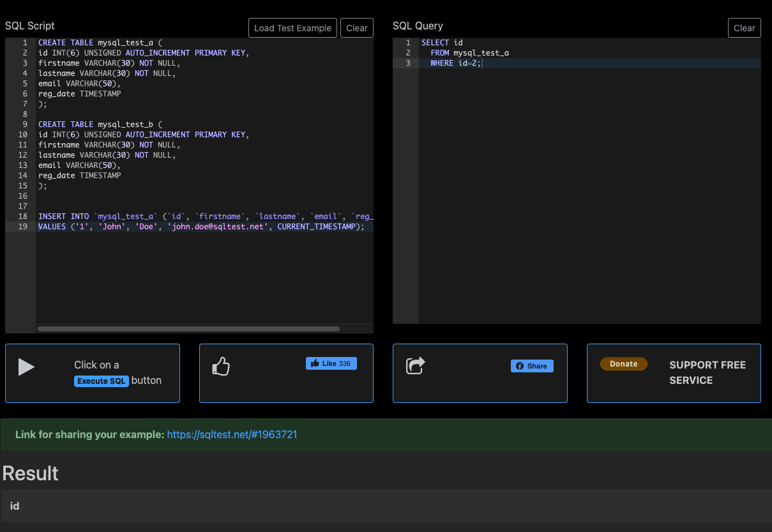Clear the SQL Script editor
The height and width of the screenshot is (532, 772).
point(356,27)
